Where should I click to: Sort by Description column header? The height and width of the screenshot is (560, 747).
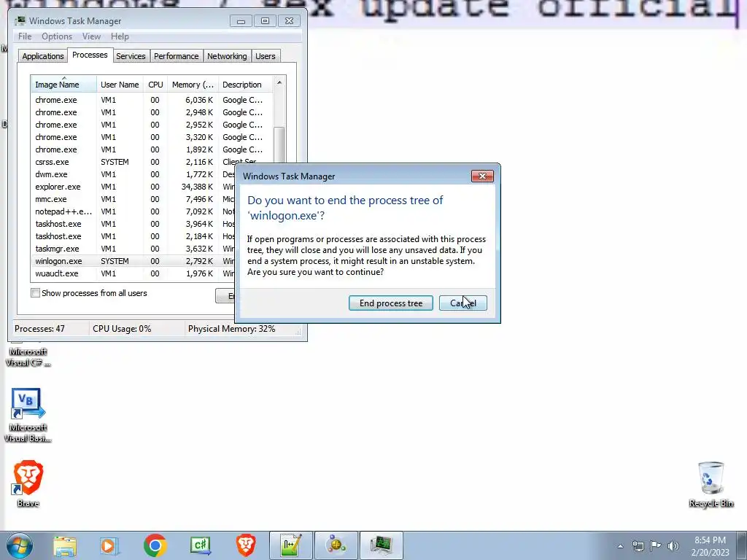[245, 85]
